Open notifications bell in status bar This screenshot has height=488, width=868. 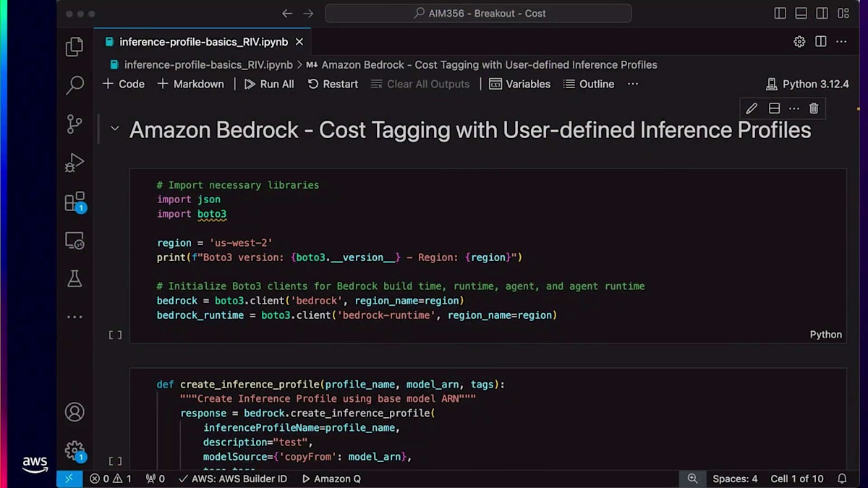[x=842, y=479]
